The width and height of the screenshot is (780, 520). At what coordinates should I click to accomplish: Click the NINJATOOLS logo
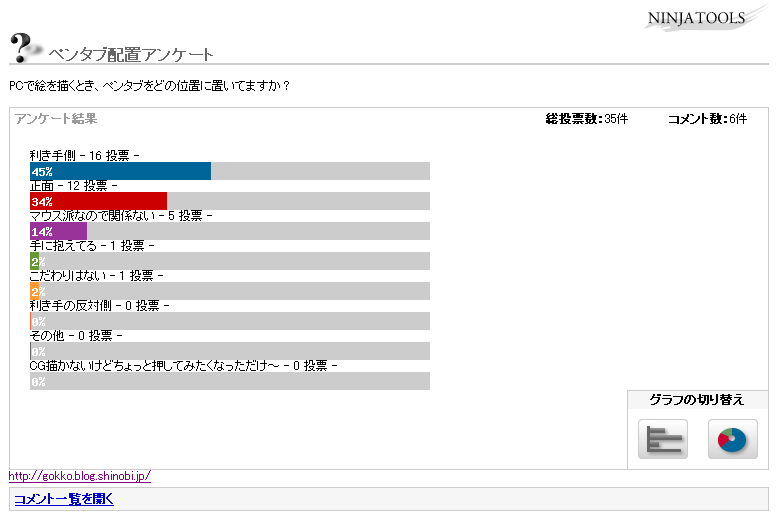(x=711, y=18)
